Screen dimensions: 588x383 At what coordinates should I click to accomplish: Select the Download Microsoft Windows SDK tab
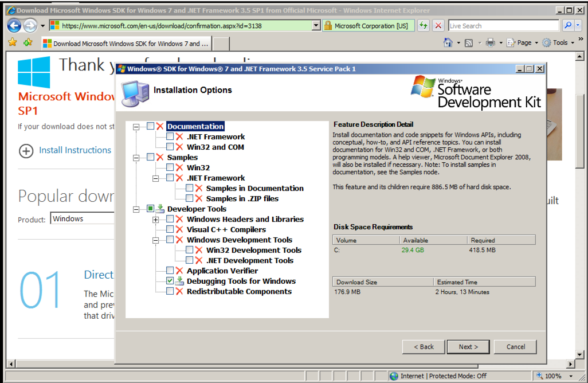pos(126,44)
